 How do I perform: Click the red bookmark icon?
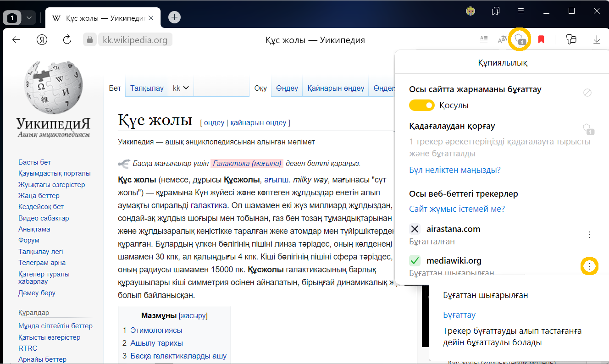tap(541, 40)
